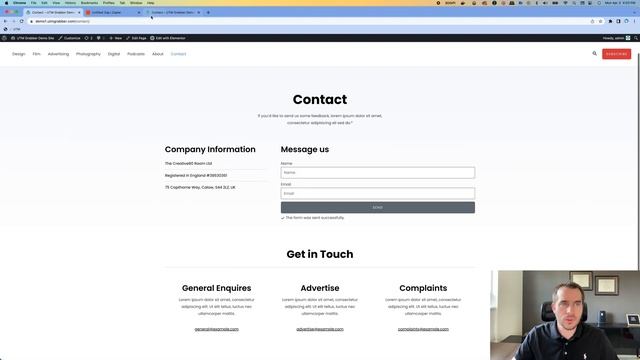The width and height of the screenshot is (640, 360).
Task: Reload the current page
Action: 22,21
